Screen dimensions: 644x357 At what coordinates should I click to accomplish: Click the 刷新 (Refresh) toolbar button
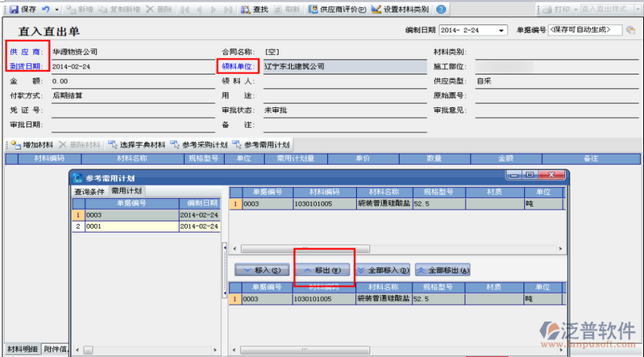coord(287,9)
